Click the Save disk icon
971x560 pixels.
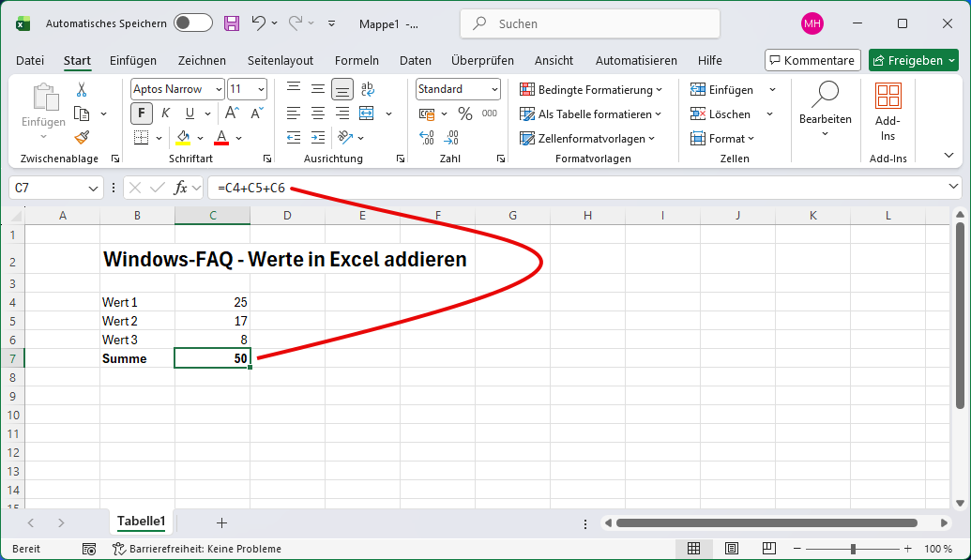coord(232,23)
